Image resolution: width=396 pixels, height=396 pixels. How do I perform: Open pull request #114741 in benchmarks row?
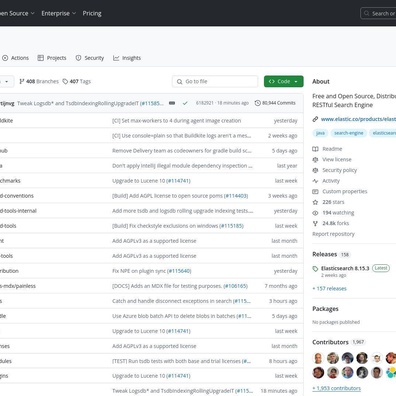point(178,181)
